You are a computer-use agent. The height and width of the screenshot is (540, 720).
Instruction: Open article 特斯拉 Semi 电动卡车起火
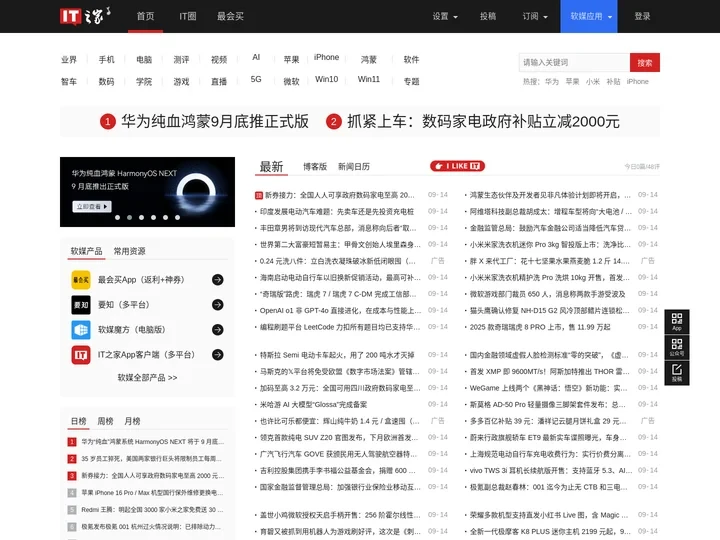click(337, 355)
